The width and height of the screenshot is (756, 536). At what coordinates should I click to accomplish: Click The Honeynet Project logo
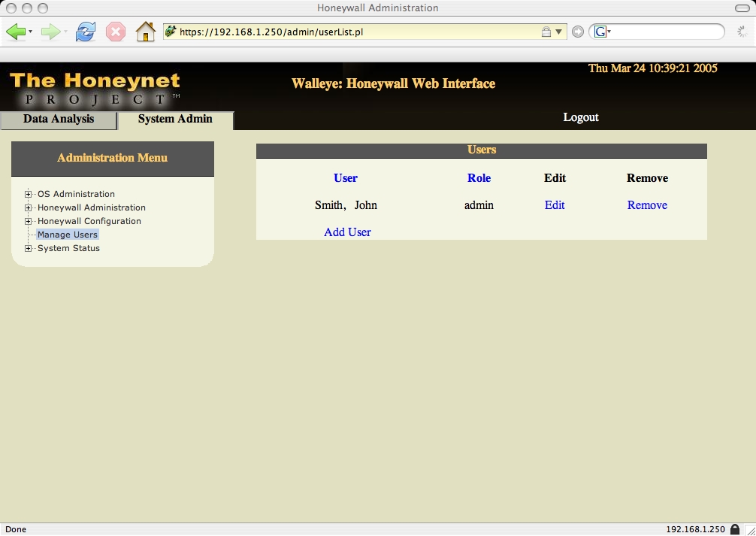pos(95,89)
